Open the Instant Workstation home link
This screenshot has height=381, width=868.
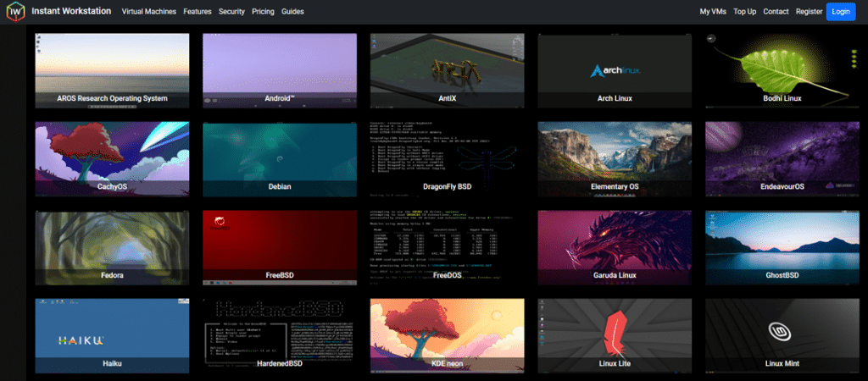click(x=71, y=11)
